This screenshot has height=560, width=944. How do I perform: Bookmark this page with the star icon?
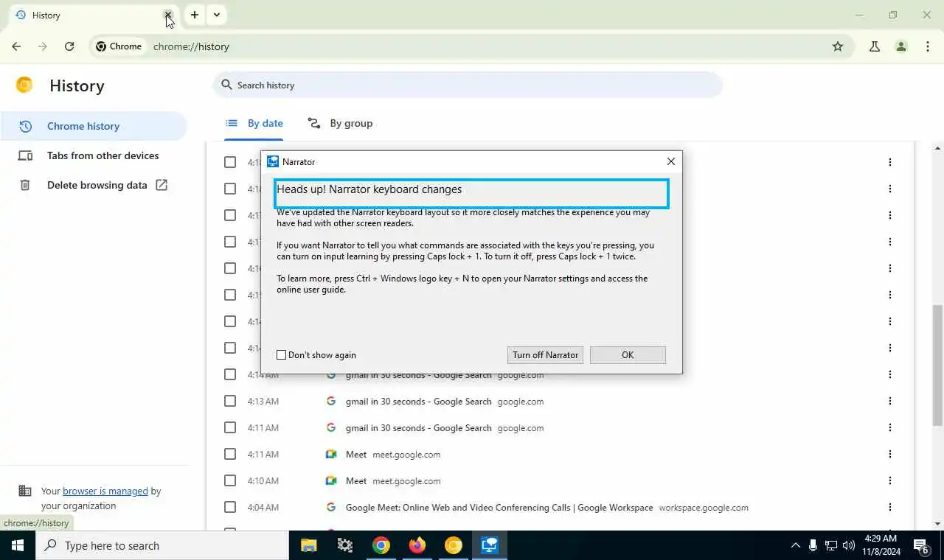tap(838, 46)
